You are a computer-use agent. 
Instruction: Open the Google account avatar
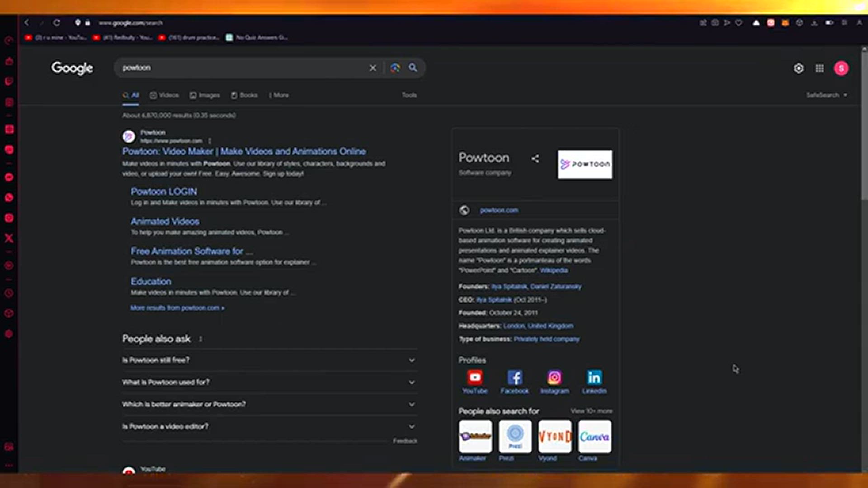(841, 68)
